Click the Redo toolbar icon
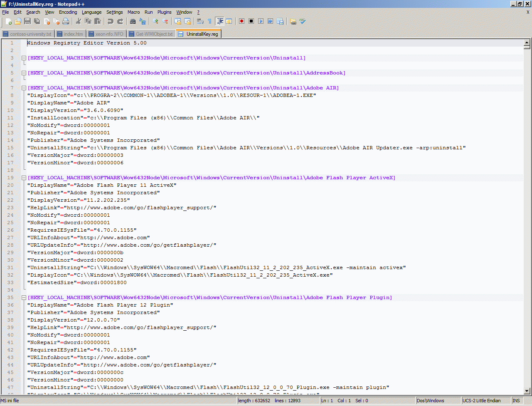 (x=120, y=21)
